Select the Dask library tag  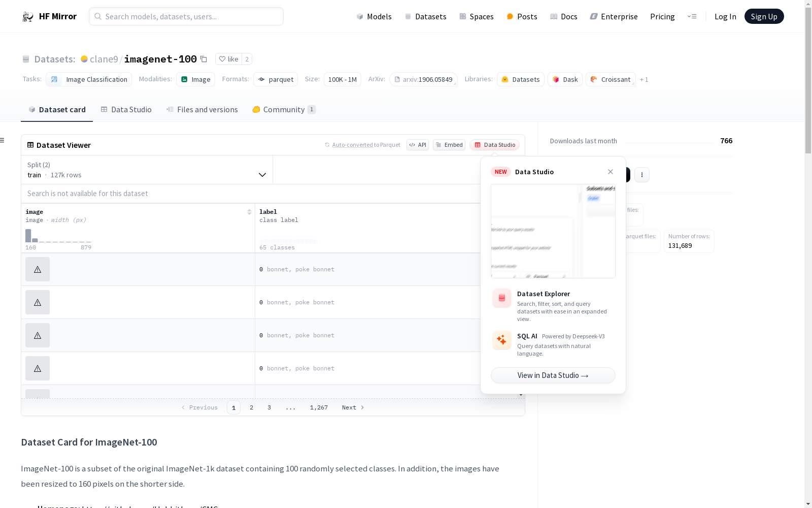pos(565,79)
